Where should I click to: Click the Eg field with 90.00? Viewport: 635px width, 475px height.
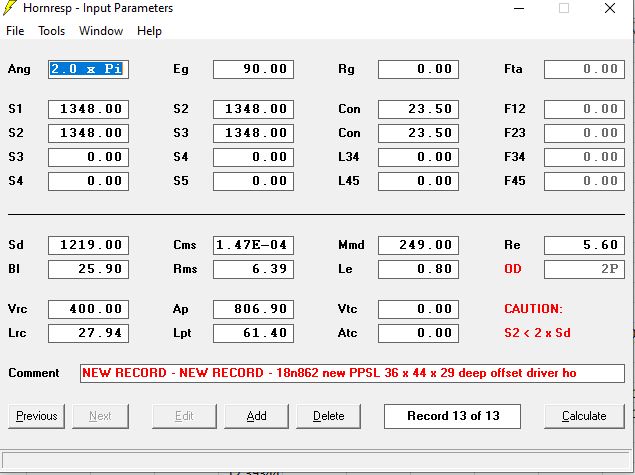pyautogui.click(x=254, y=69)
